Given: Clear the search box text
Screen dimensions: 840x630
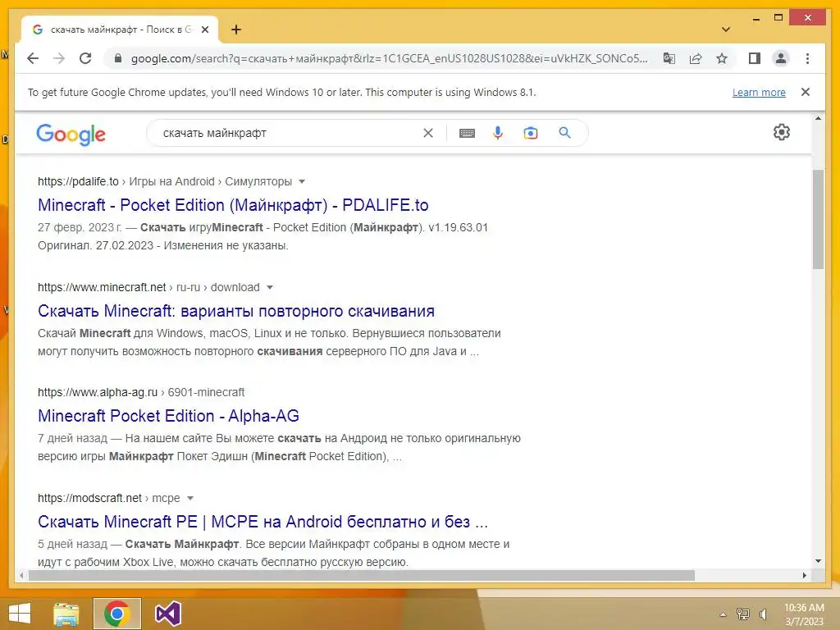Looking at the screenshot, I should coord(428,133).
